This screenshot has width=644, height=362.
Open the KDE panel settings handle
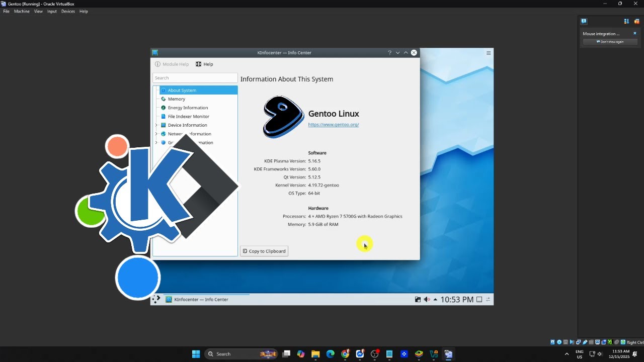489,300
